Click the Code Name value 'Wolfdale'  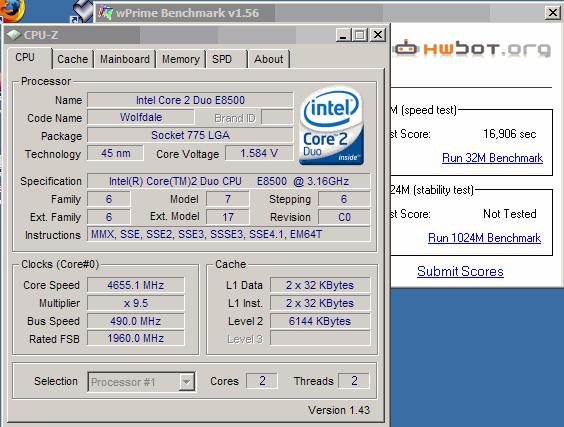click(x=141, y=117)
